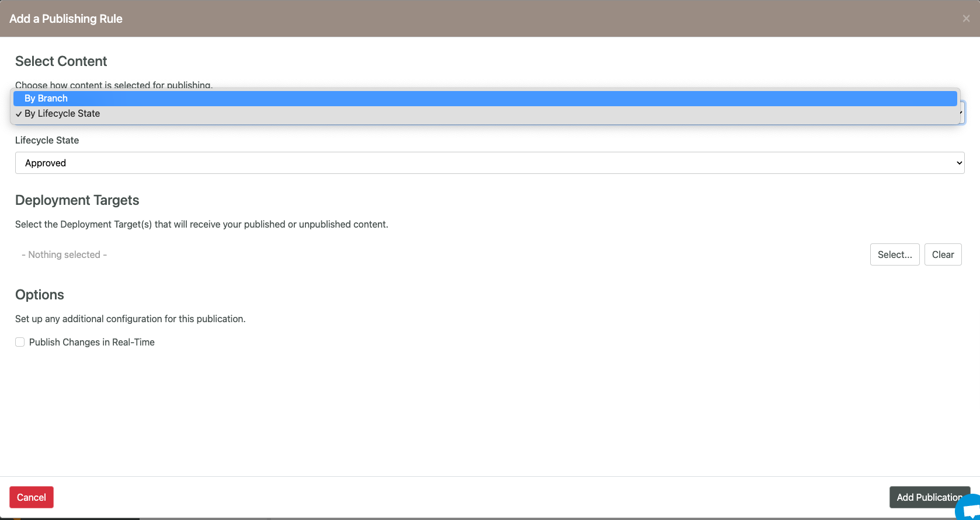Viewport: 980px width, 520px height.
Task: Click the Publish Changes in Real-Time label text
Action: 92,342
